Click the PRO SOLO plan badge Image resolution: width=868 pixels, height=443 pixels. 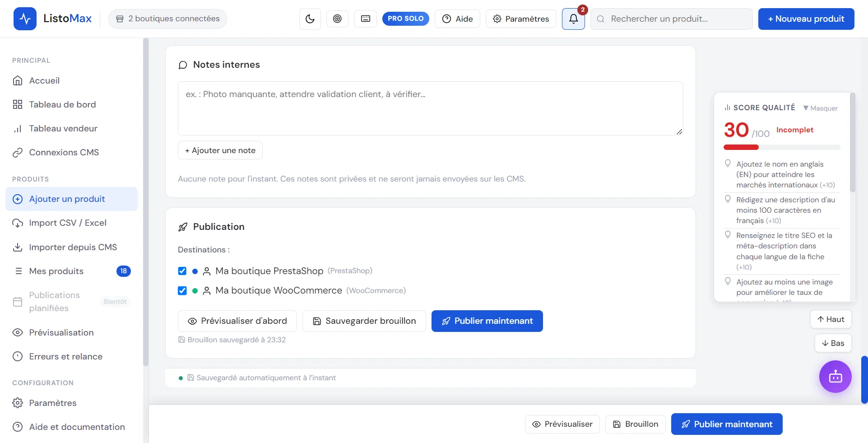[x=405, y=19]
